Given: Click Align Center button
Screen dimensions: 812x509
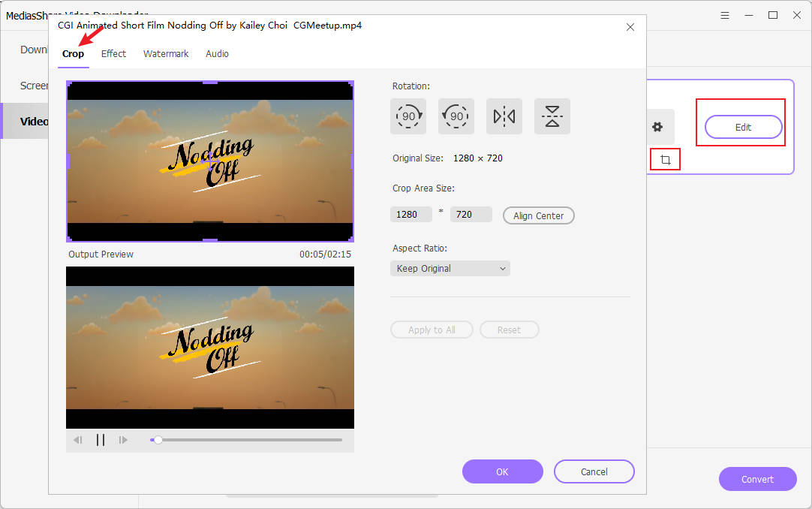Looking at the screenshot, I should (x=539, y=216).
